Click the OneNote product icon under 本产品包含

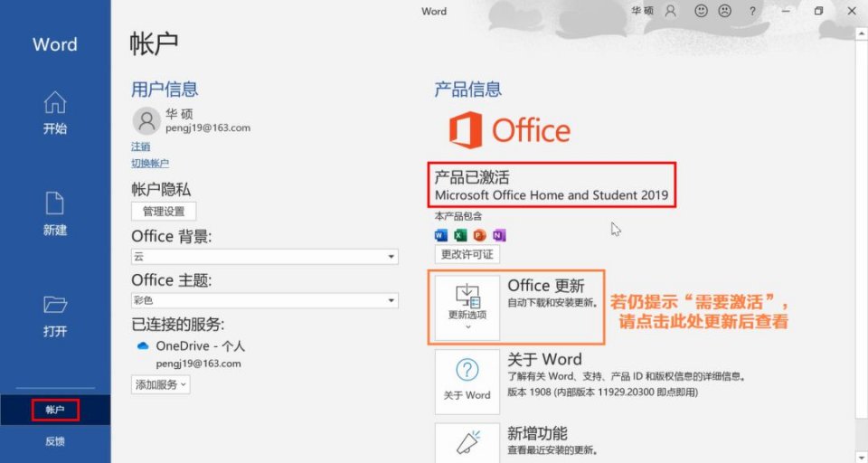pyautogui.click(x=499, y=235)
